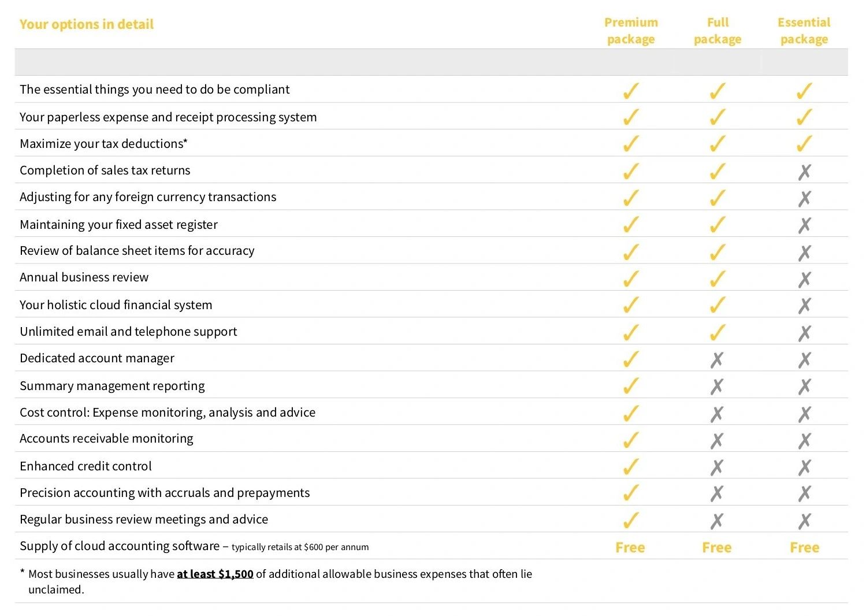Click Premium checkmark for Dedicated account manager

tap(631, 359)
